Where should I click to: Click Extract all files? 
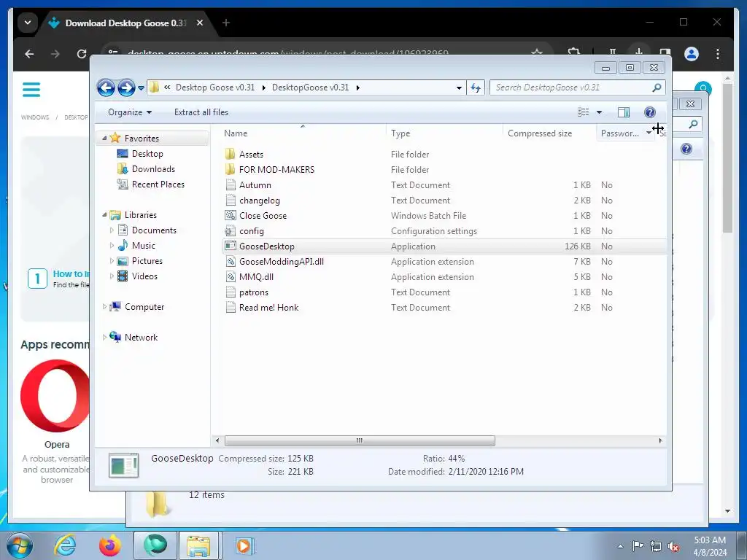pos(201,112)
